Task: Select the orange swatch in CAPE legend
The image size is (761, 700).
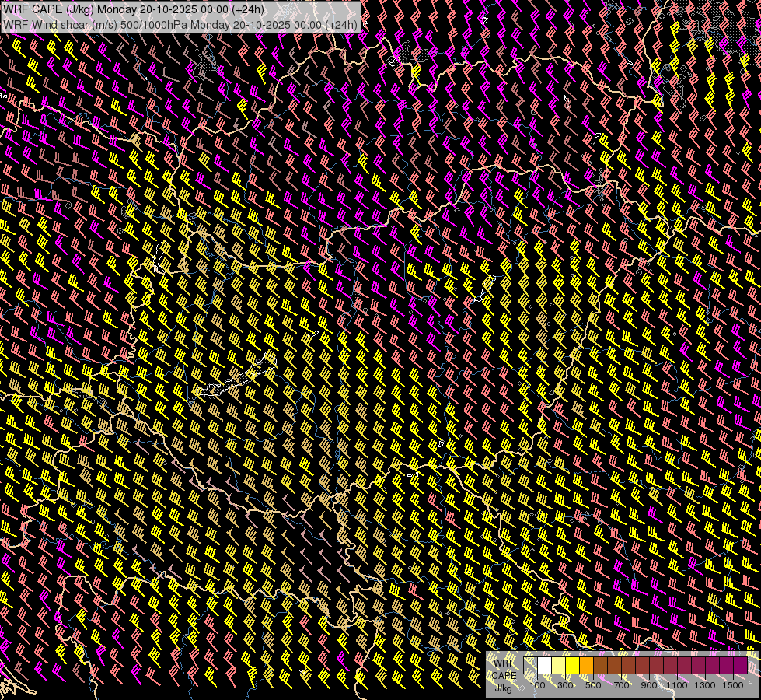Action: point(587,666)
